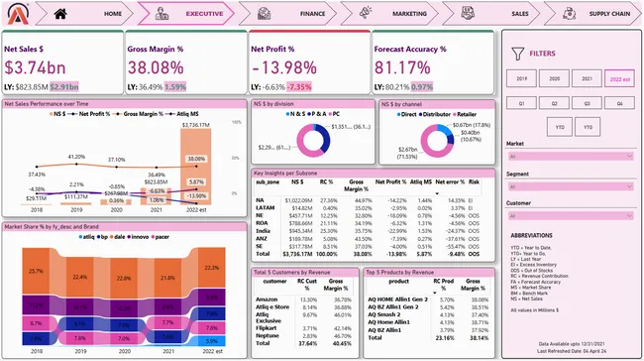Click the Distributor channel legend entry
Viewport: 644px width, 361px height.
coord(435,114)
